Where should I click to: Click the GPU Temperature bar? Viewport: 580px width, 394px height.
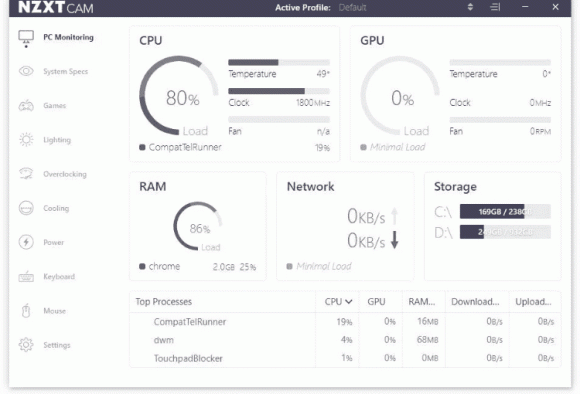[x=500, y=62]
